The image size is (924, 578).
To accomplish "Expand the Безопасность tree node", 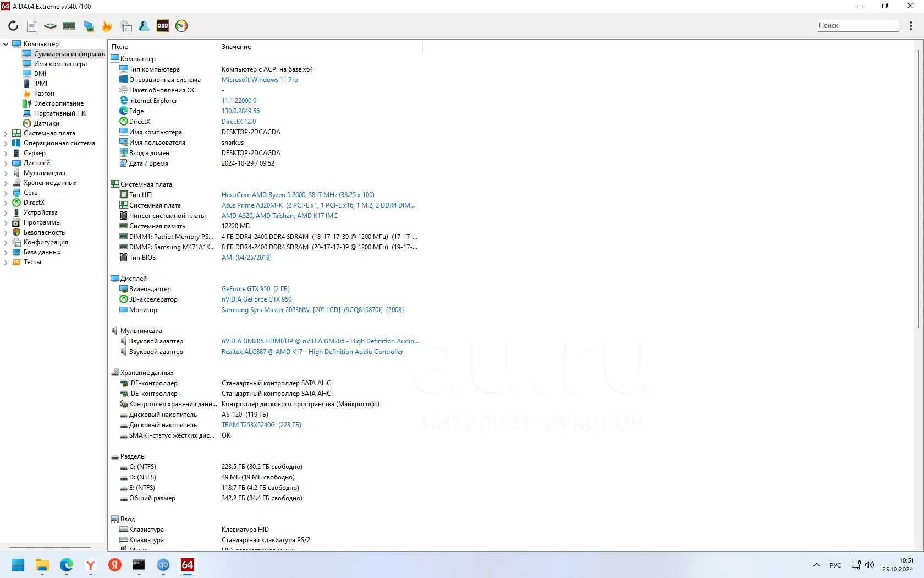I will pyautogui.click(x=6, y=232).
